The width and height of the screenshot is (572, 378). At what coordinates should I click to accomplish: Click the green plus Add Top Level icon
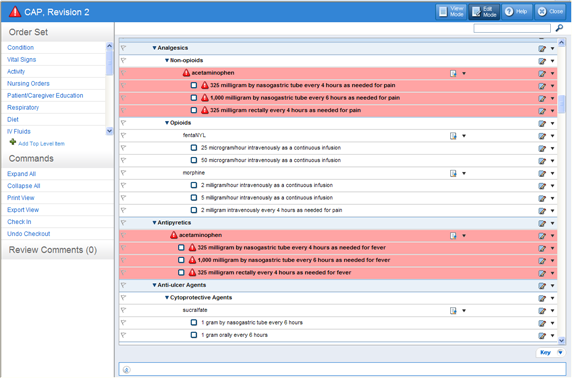[x=13, y=142]
